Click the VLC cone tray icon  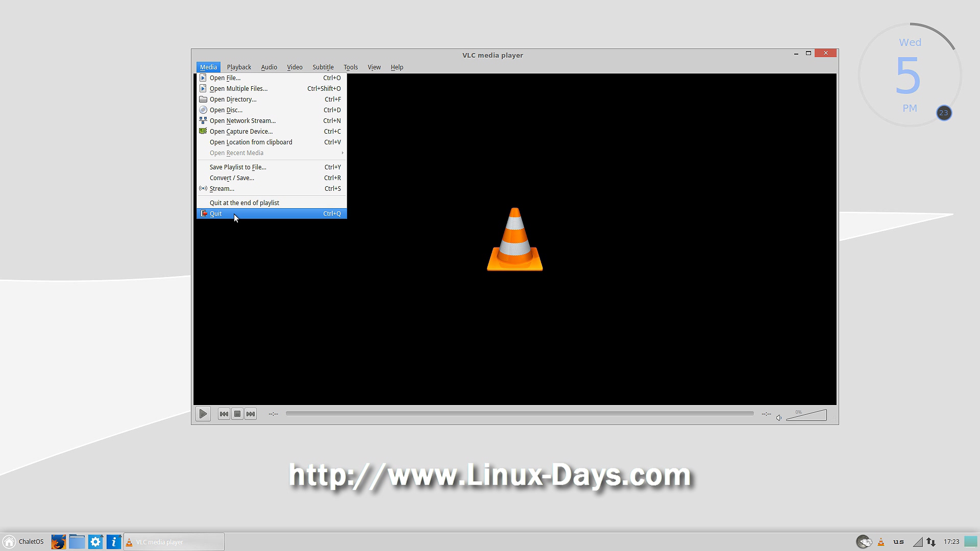[x=881, y=542]
